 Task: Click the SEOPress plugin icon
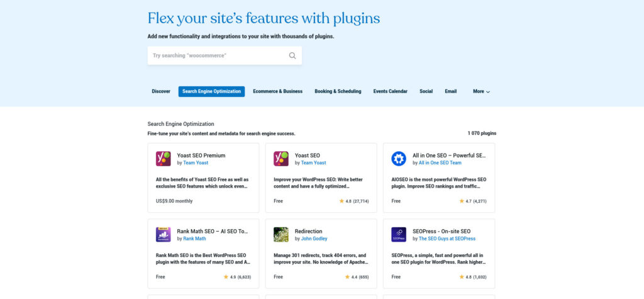click(399, 235)
